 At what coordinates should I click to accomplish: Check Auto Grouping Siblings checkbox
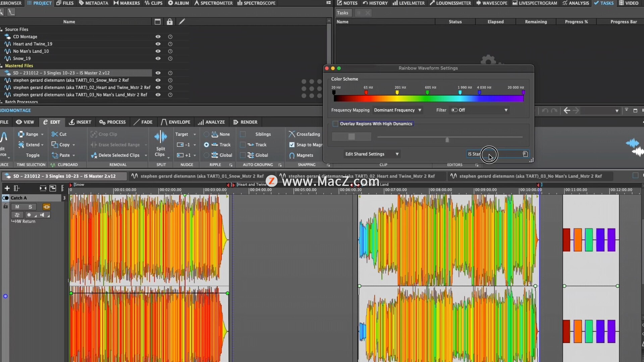point(243,134)
